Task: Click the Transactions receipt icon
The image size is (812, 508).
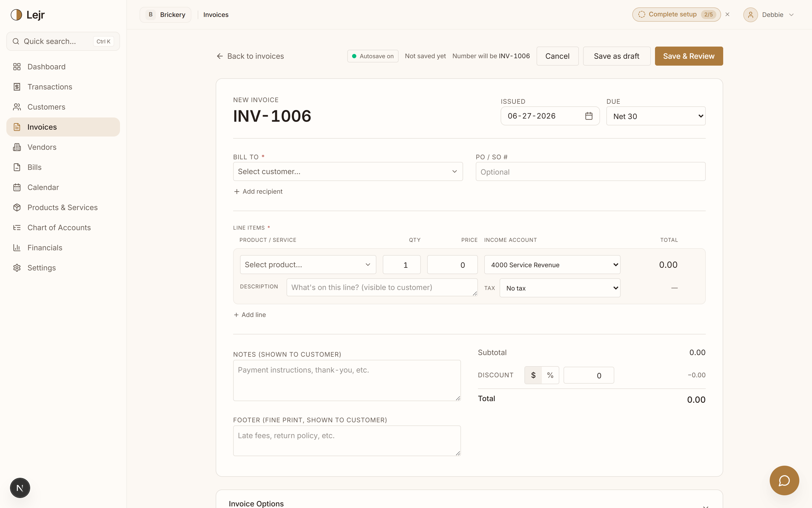Action: tap(17, 87)
